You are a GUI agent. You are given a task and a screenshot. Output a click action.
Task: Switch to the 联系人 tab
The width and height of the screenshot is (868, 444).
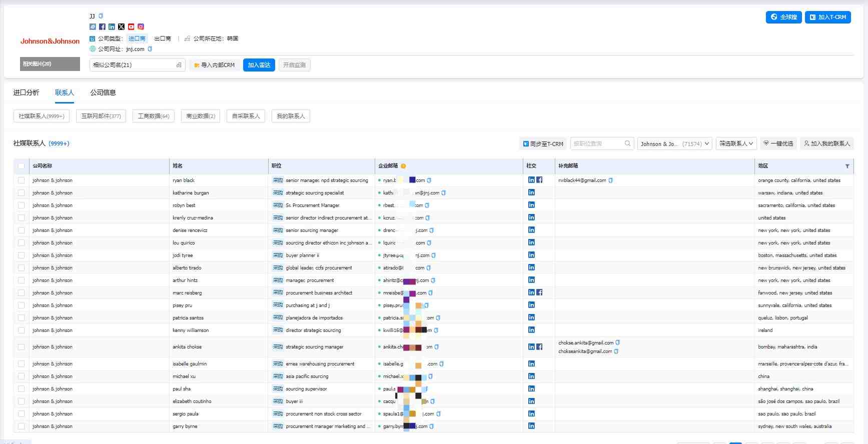point(65,92)
